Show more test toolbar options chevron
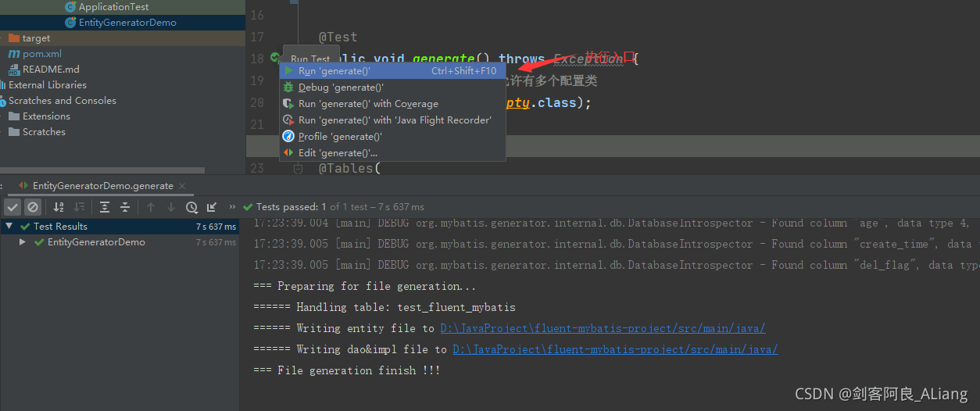 pos(232,207)
